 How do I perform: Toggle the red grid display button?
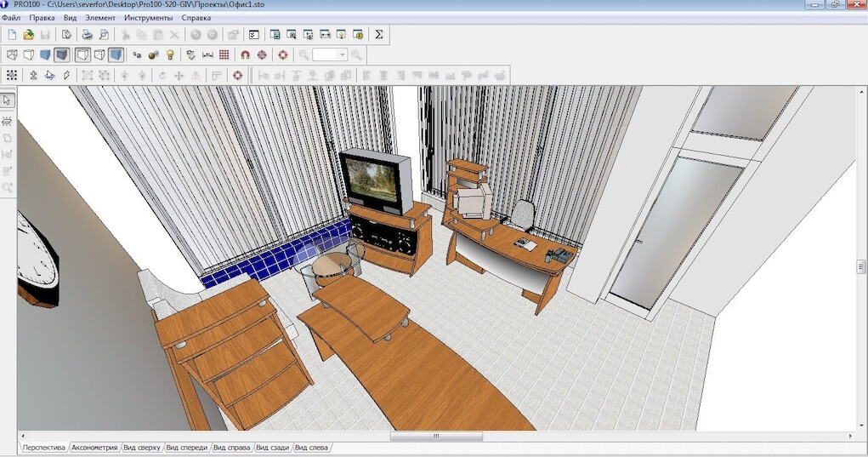[x=224, y=55]
